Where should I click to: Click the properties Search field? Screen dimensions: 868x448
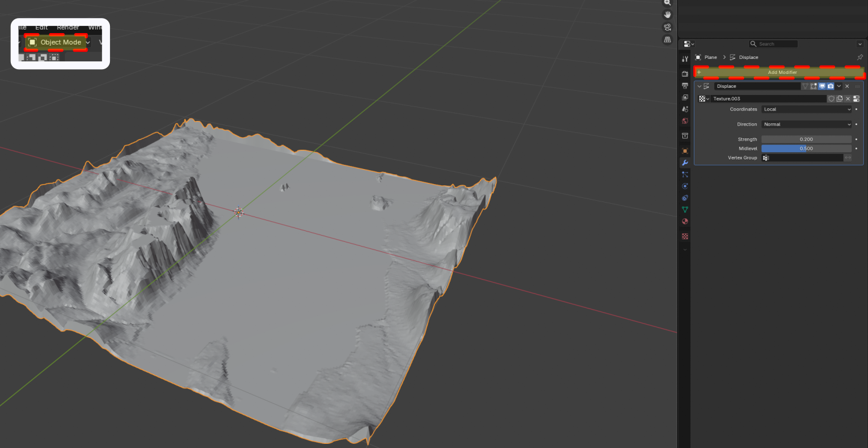[x=774, y=44]
